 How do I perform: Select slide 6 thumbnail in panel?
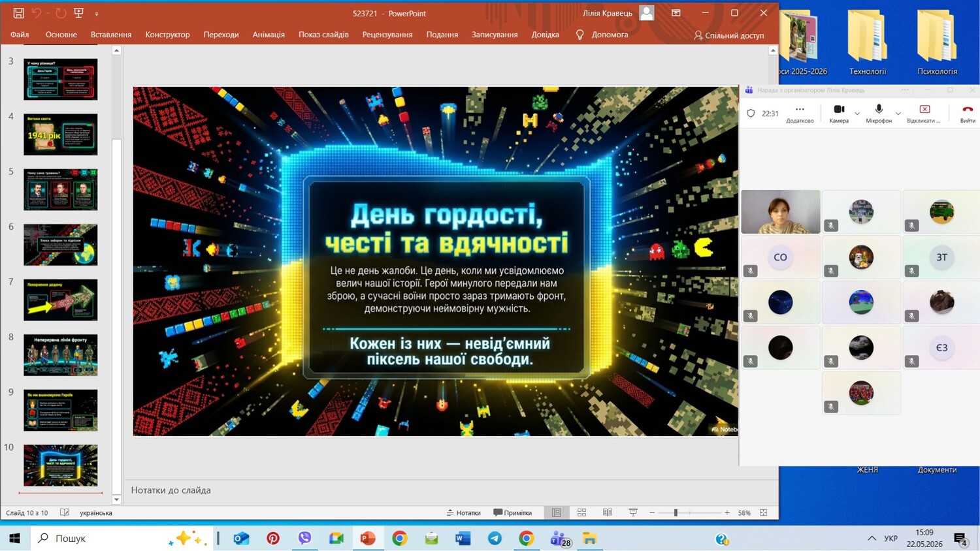[60, 245]
